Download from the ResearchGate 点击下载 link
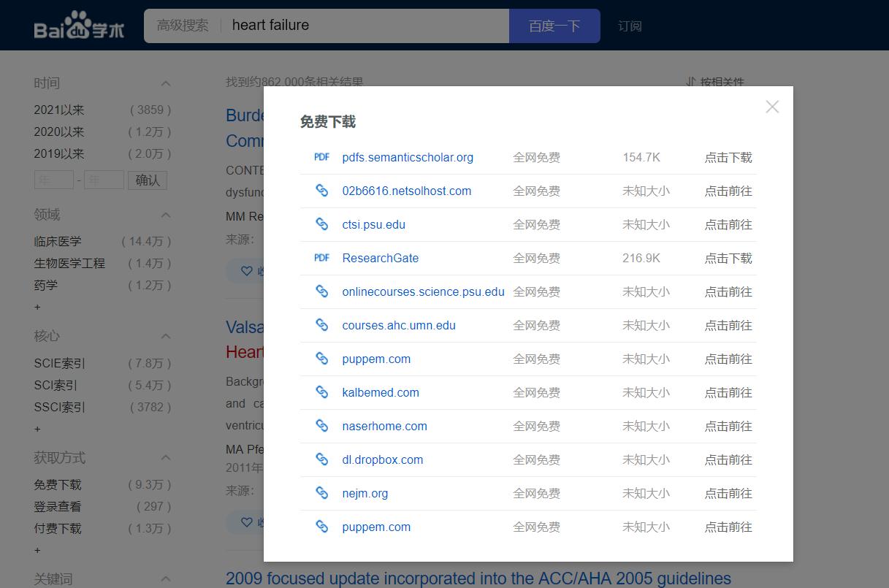Image resolution: width=889 pixels, height=588 pixels. (x=728, y=258)
